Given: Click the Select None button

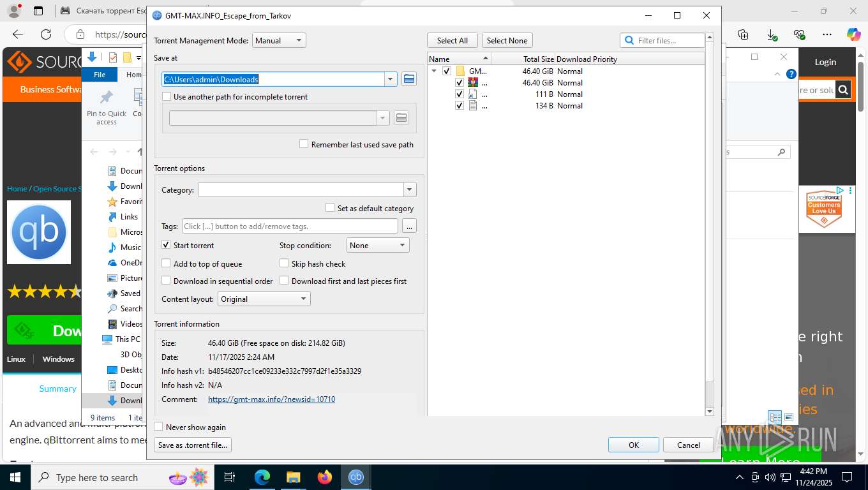Looking at the screenshot, I should tap(507, 40).
